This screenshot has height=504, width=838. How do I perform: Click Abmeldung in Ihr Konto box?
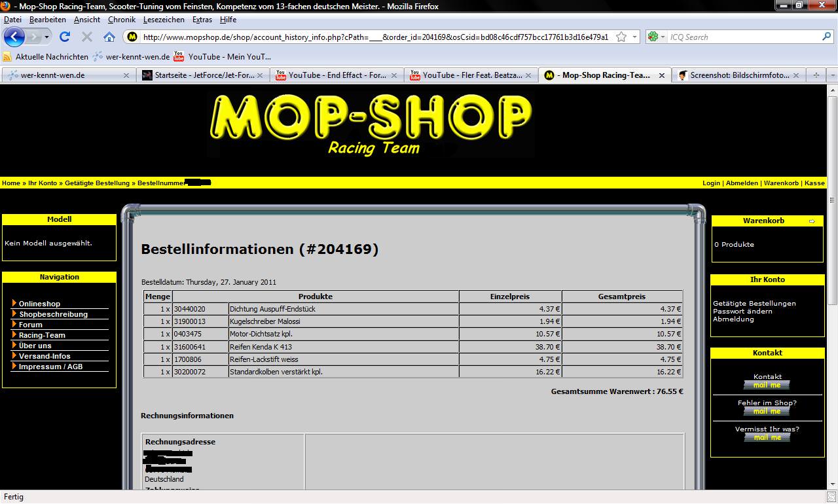click(x=733, y=319)
